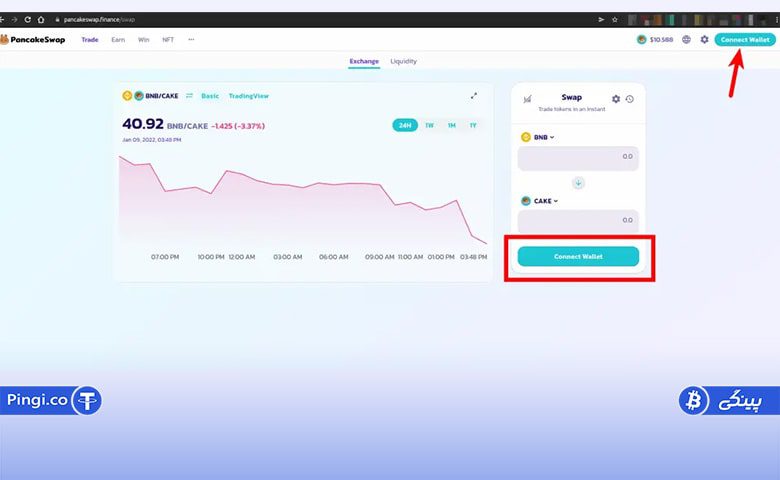Click the price line chart area
This screenshot has height=480, width=780.
point(302,201)
